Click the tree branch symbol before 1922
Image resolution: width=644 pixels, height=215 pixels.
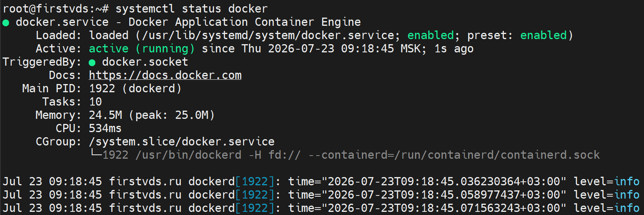pos(96,154)
